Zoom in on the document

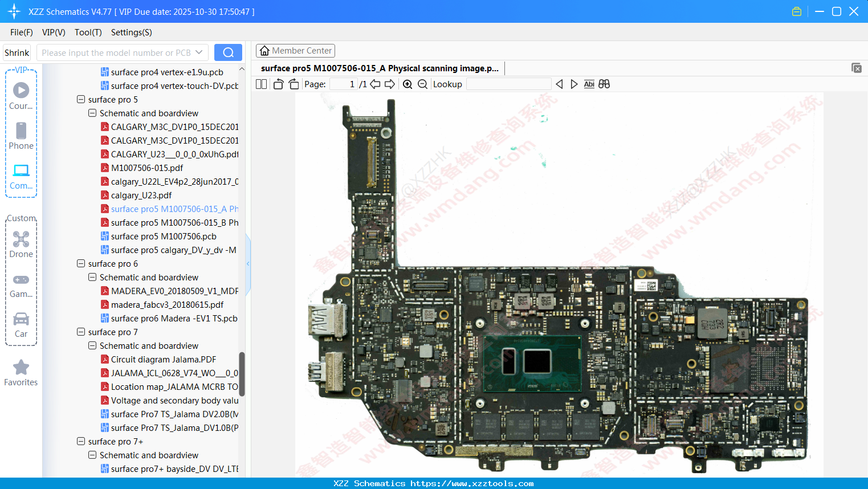[407, 84]
